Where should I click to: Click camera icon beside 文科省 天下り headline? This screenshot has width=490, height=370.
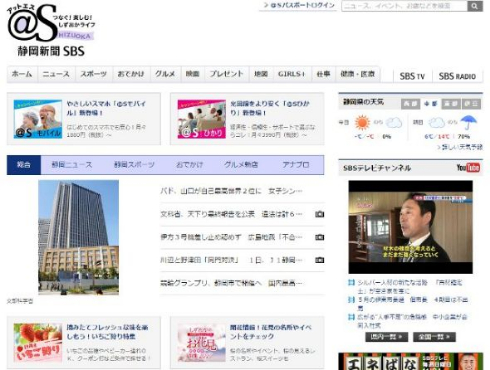pyautogui.click(x=320, y=214)
